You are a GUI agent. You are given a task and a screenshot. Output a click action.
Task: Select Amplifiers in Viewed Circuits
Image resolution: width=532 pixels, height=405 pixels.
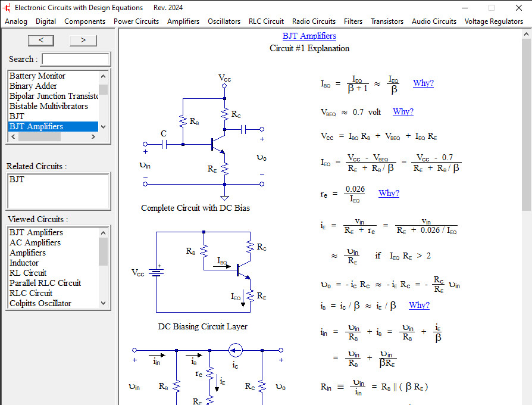point(54,253)
